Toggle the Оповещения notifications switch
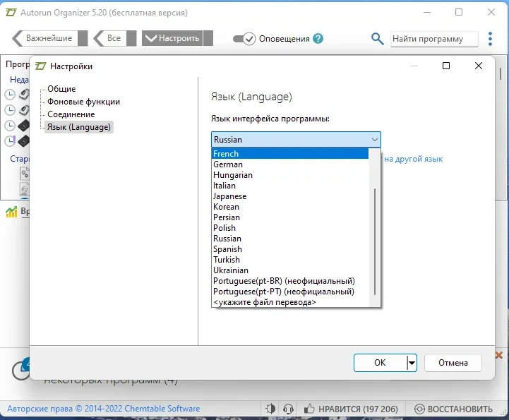The width and height of the screenshot is (509, 420). point(244,39)
